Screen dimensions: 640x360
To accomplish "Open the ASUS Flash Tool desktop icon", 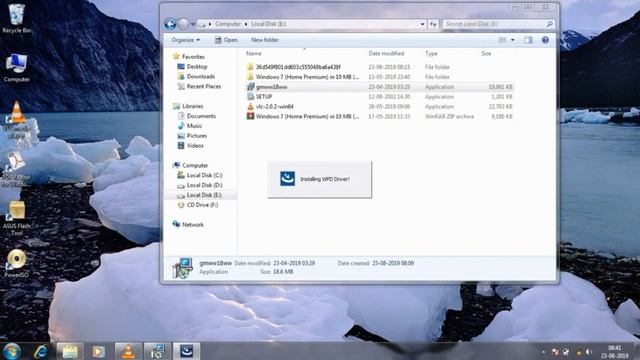I will tap(17, 218).
